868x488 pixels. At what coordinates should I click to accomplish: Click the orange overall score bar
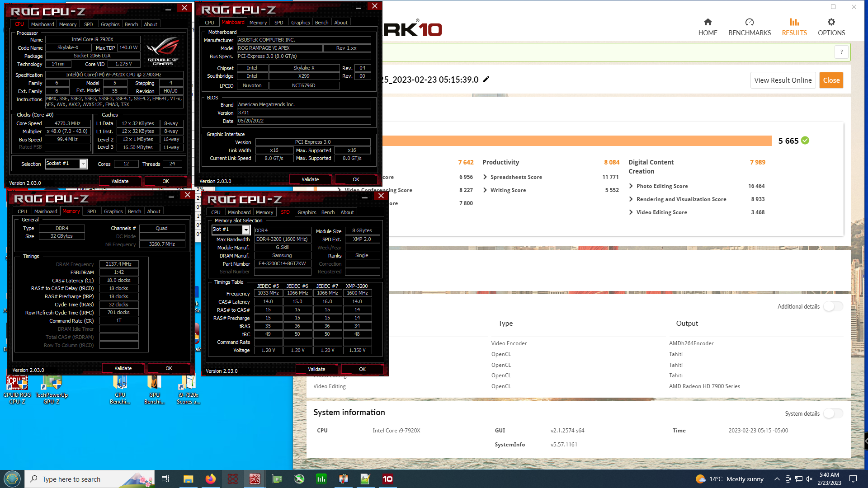click(x=577, y=141)
